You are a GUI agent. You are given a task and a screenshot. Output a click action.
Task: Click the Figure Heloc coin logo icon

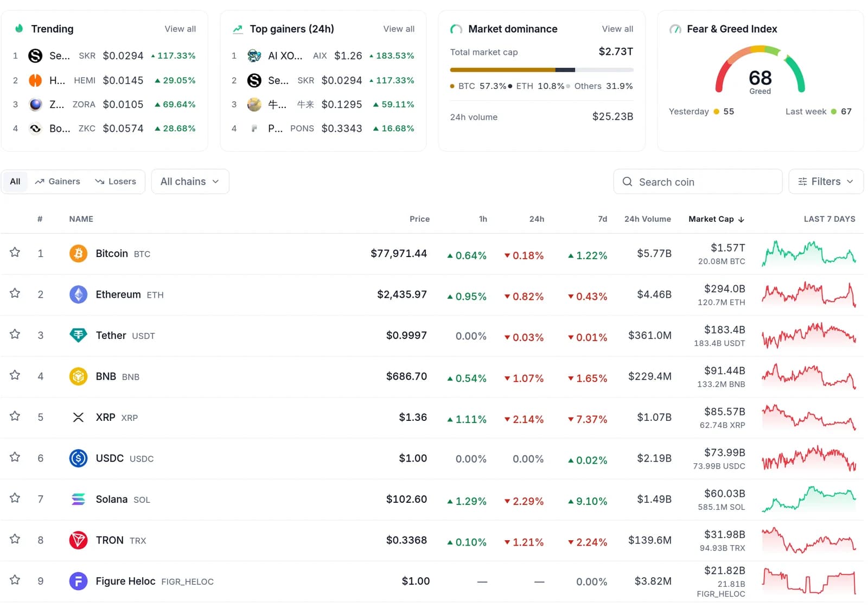(78, 581)
